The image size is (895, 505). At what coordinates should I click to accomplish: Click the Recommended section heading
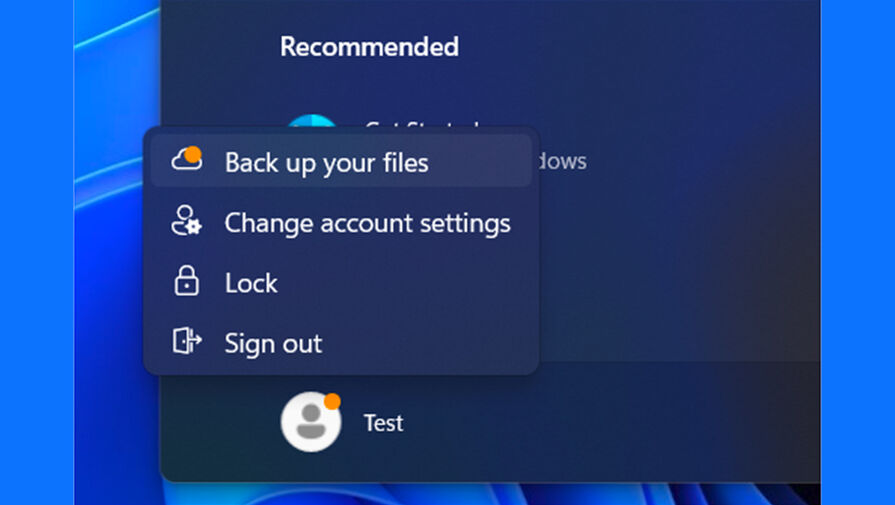369,46
